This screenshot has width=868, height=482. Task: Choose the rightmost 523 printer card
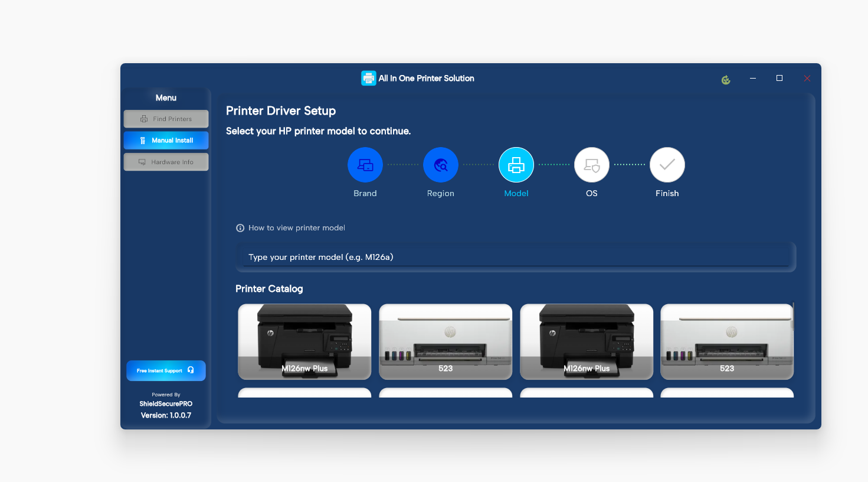coord(726,341)
